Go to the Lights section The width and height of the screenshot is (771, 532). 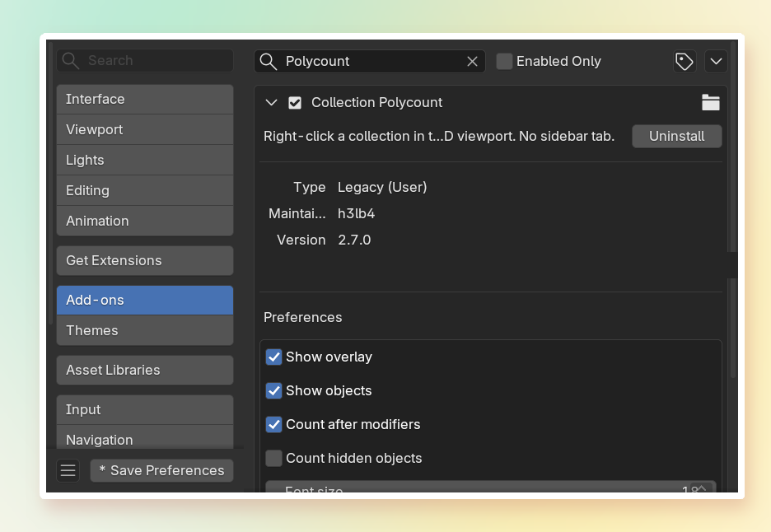(x=145, y=161)
